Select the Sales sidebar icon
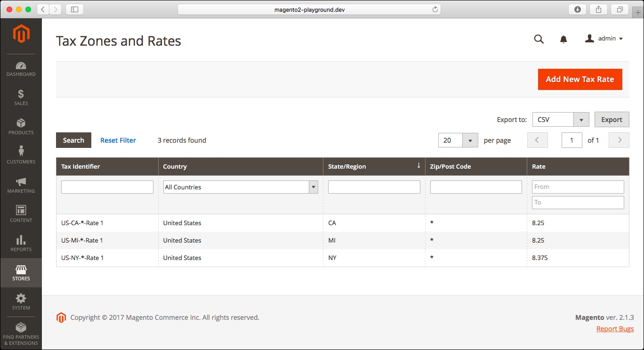644x350 pixels. click(21, 97)
